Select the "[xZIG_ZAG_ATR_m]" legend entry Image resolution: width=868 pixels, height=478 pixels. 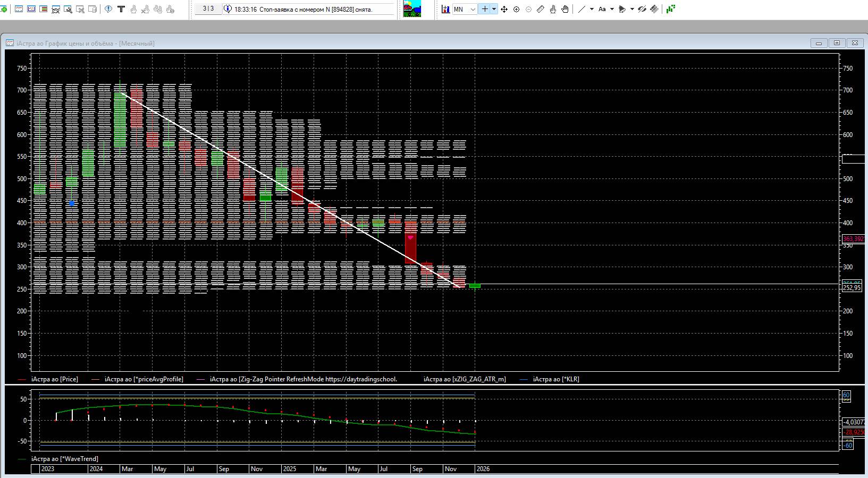tap(465, 379)
